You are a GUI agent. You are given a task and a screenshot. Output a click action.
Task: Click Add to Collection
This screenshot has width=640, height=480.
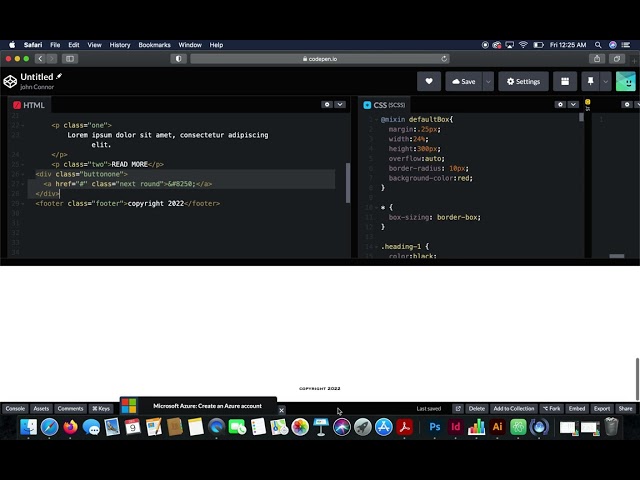pyautogui.click(x=513, y=408)
